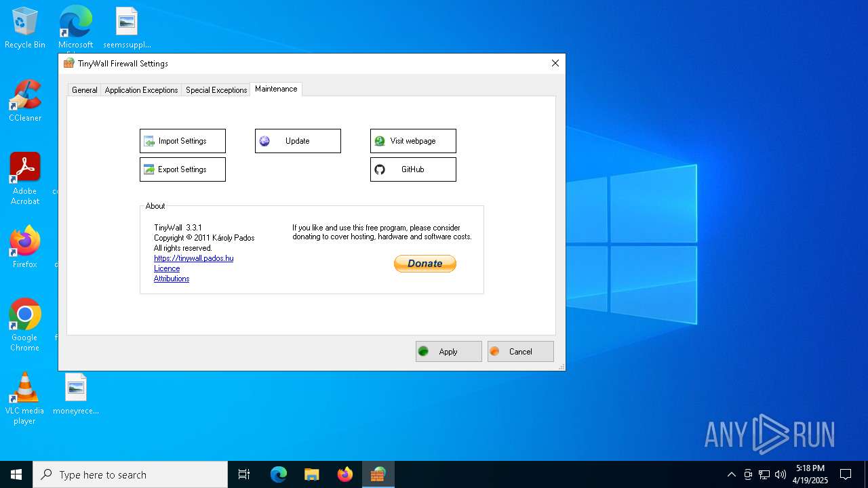The width and height of the screenshot is (868, 488).
Task: Open Google Chrome desktop shortcut
Action: 25,325
